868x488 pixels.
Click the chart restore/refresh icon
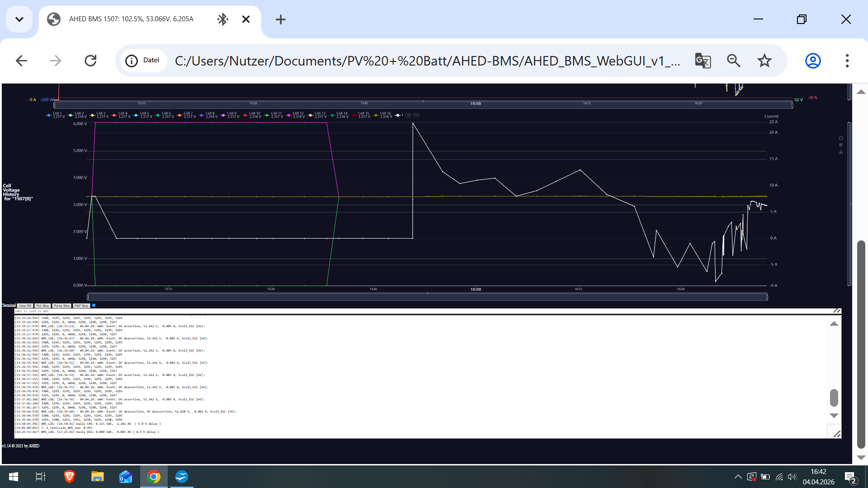pyautogui.click(x=841, y=138)
